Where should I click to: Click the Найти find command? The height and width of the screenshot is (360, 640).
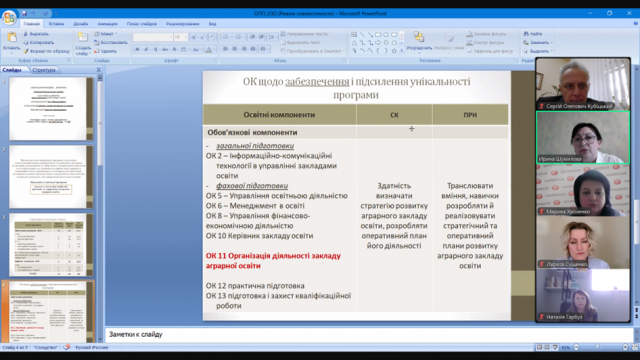pos(533,34)
